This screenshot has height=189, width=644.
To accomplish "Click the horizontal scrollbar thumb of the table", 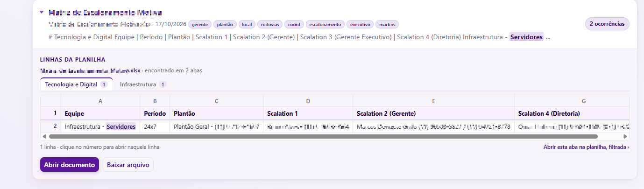I will (x=323, y=137).
